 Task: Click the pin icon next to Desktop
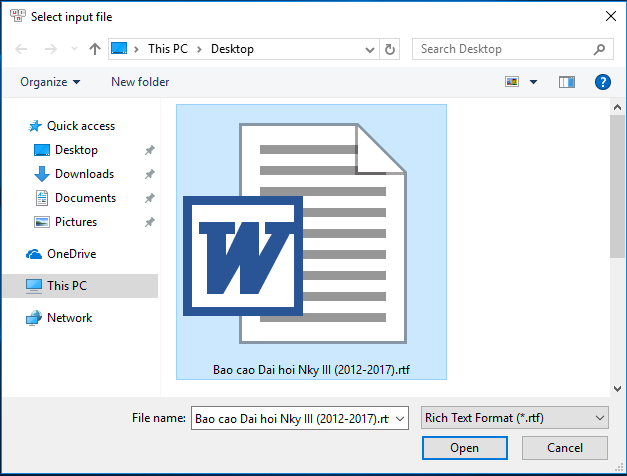tap(150, 150)
